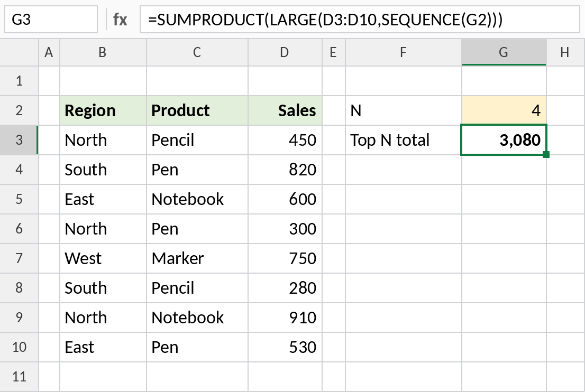
Task: Select the South cell in row 8
Action: 103,288
